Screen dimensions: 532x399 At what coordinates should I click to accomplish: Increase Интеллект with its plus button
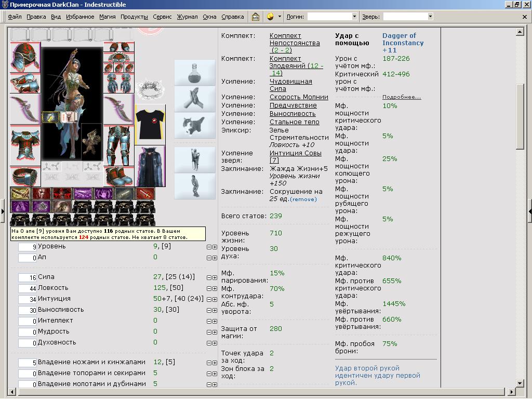(215, 321)
